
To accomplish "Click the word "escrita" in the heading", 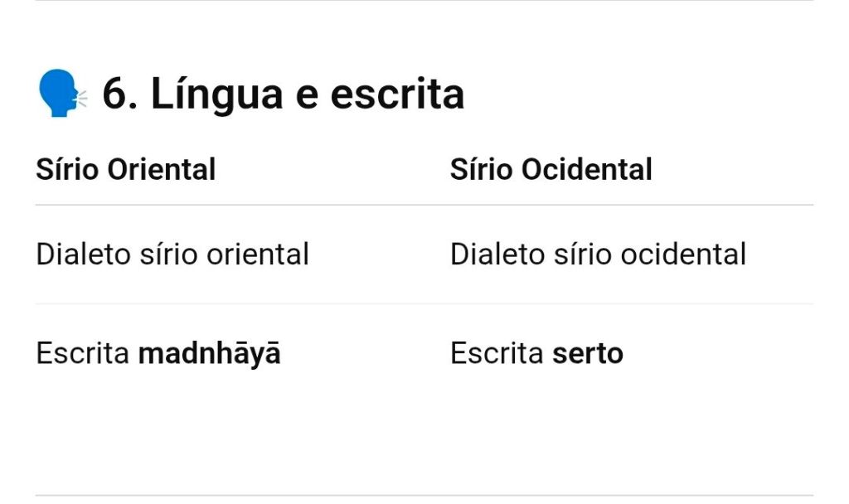I will click(397, 94).
